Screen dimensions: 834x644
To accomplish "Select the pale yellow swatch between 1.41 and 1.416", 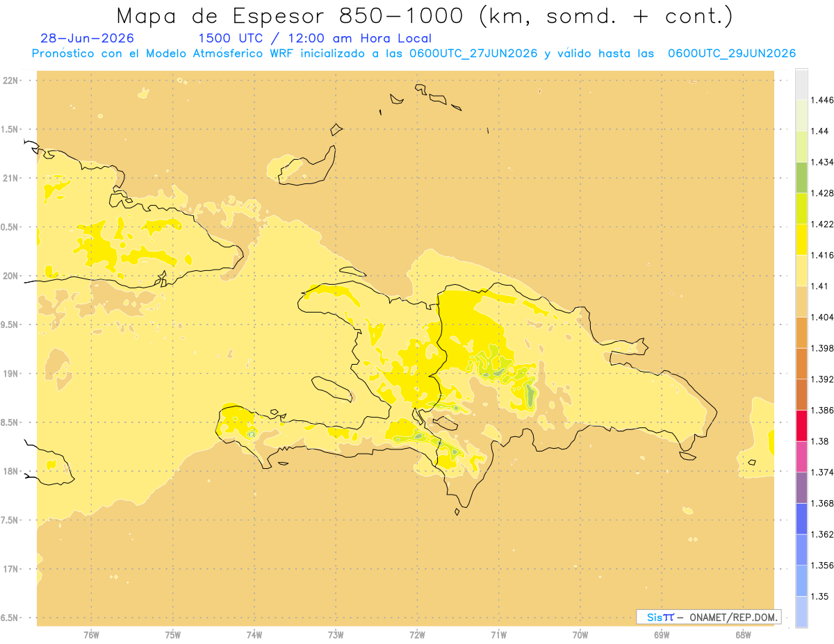I will [801, 270].
